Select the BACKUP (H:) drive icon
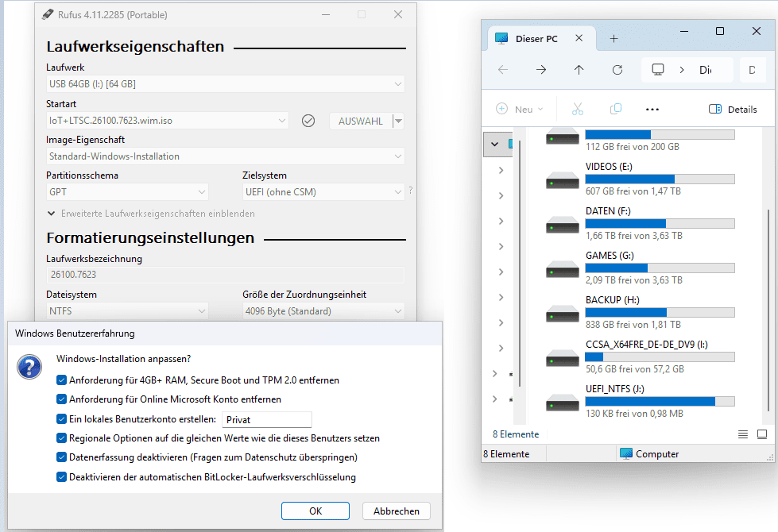 pyautogui.click(x=562, y=314)
